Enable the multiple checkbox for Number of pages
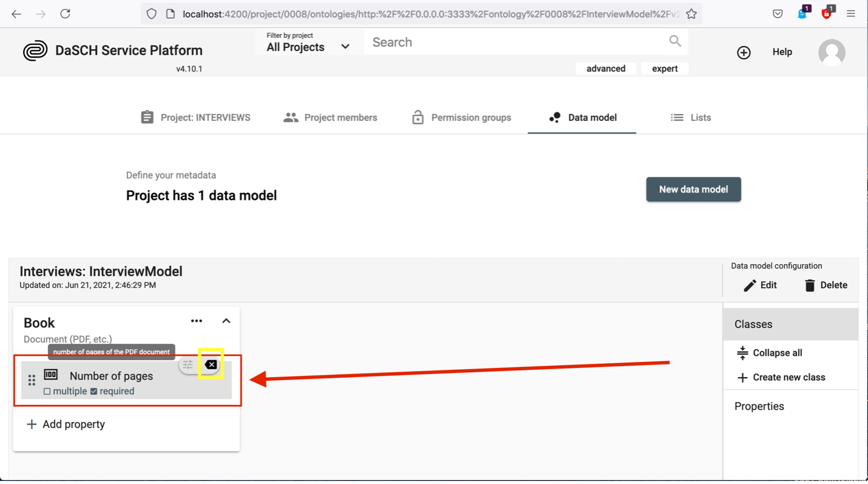Image resolution: width=868 pixels, height=484 pixels. 47,391
